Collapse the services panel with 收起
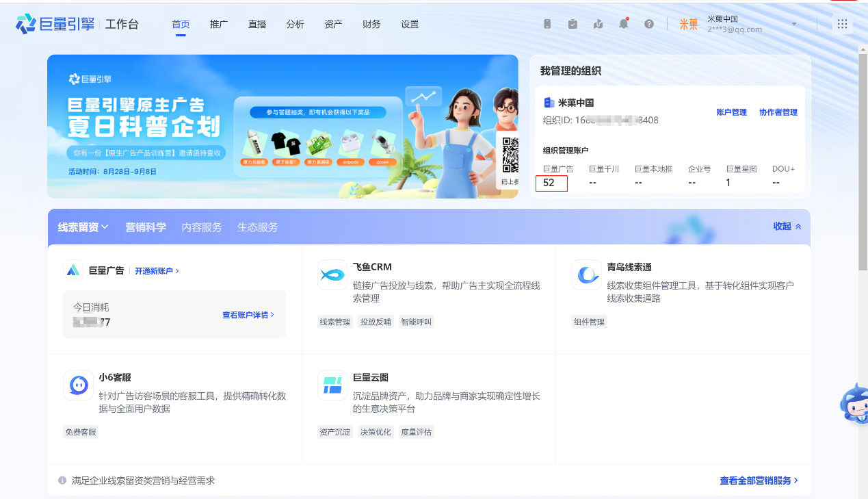The height and width of the screenshot is (499, 868). (787, 227)
